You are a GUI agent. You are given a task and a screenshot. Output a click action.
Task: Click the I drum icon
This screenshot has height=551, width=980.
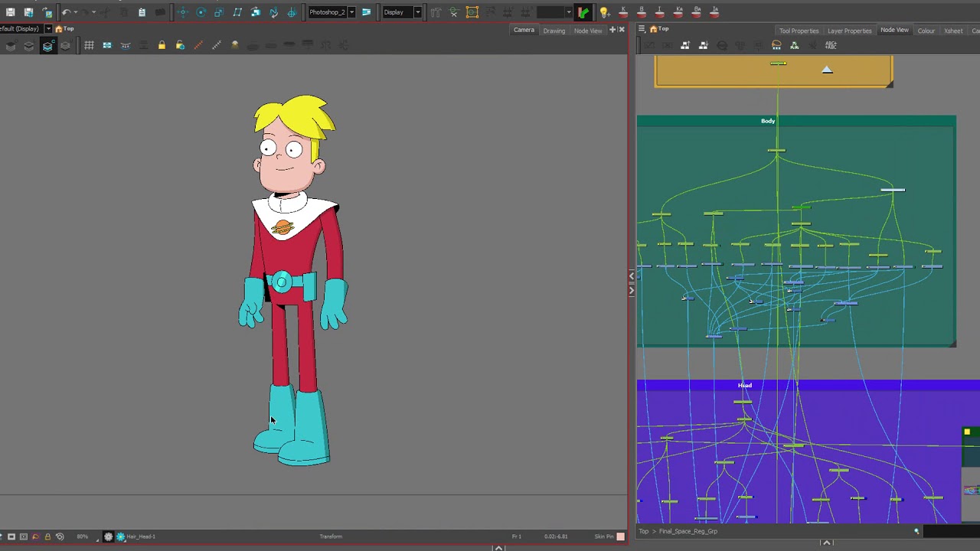(x=660, y=12)
